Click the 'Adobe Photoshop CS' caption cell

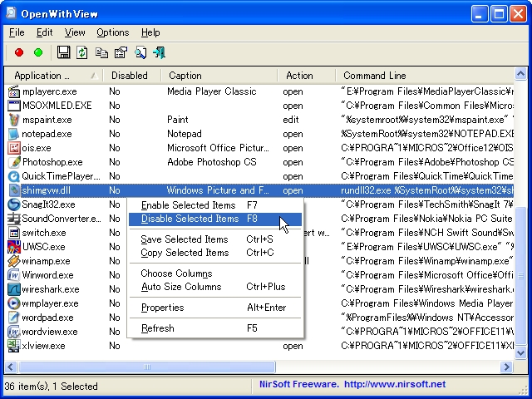212,162
